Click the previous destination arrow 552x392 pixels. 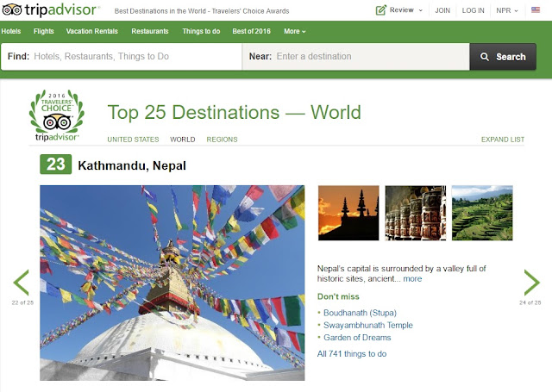coord(21,283)
